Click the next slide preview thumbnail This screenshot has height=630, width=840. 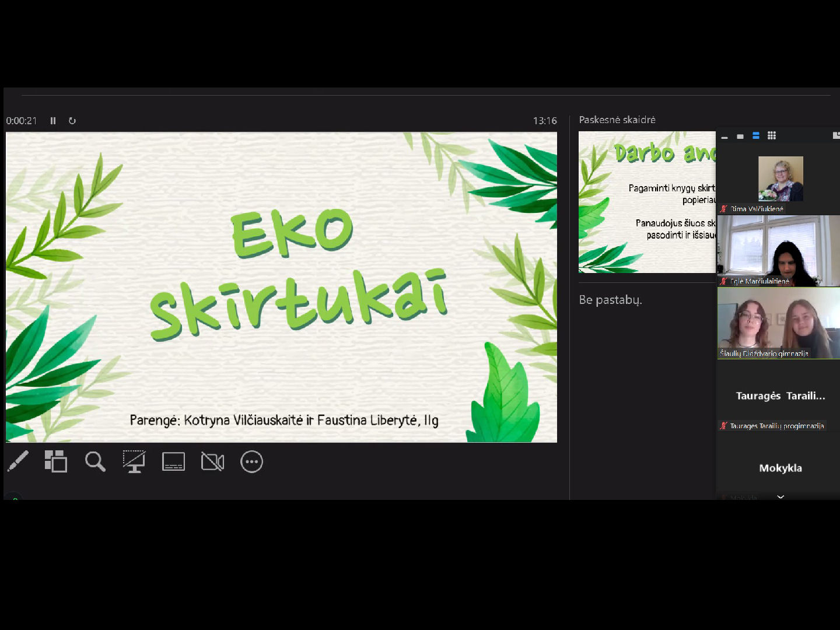coord(646,202)
